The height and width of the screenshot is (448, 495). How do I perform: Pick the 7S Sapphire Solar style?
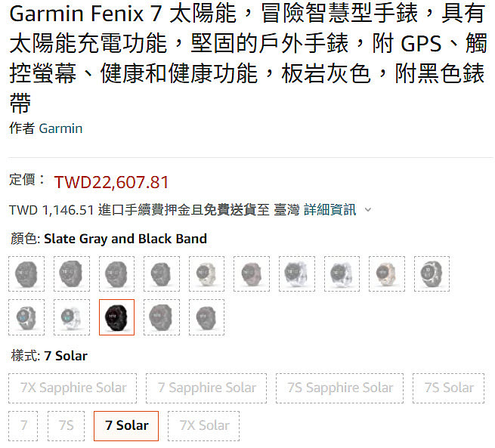click(x=339, y=388)
